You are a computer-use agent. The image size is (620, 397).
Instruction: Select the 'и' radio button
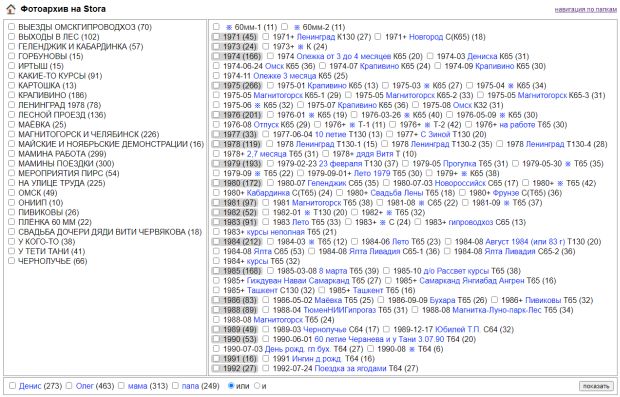click(257, 386)
